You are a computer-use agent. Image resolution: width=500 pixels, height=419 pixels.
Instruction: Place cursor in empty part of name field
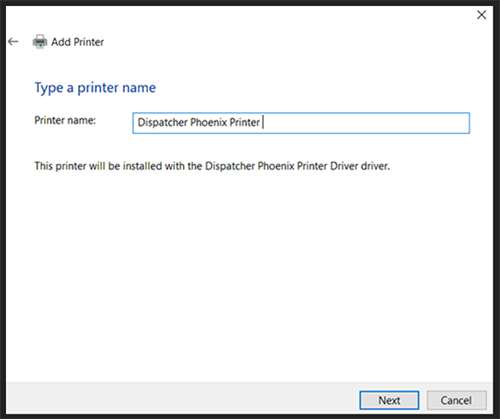pyautogui.click(x=367, y=123)
